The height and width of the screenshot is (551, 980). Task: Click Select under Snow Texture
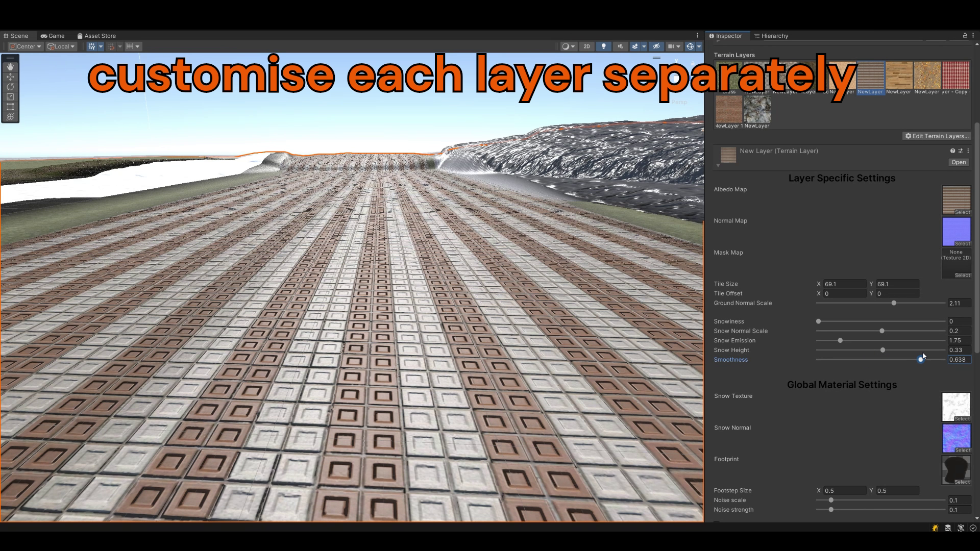click(962, 419)
